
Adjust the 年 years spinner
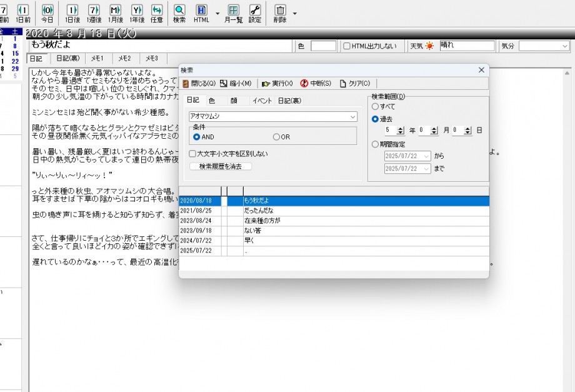point(401,130)
